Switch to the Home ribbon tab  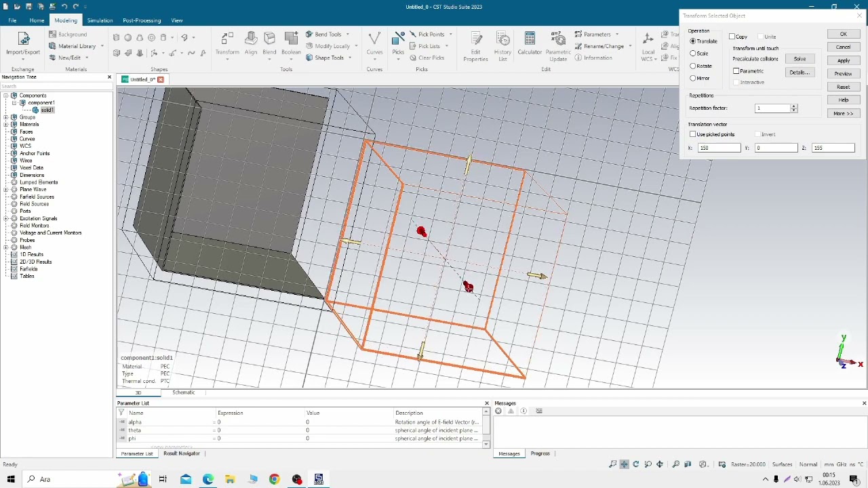(37, 20)
